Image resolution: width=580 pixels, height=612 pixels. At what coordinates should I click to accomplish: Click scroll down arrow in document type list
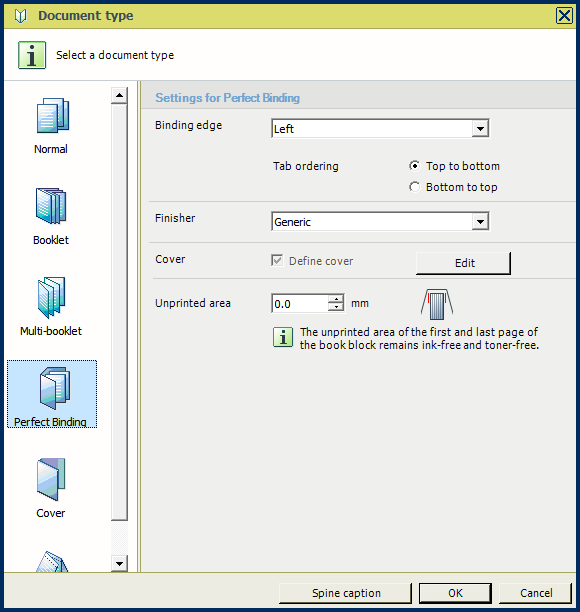coord(119,563)
